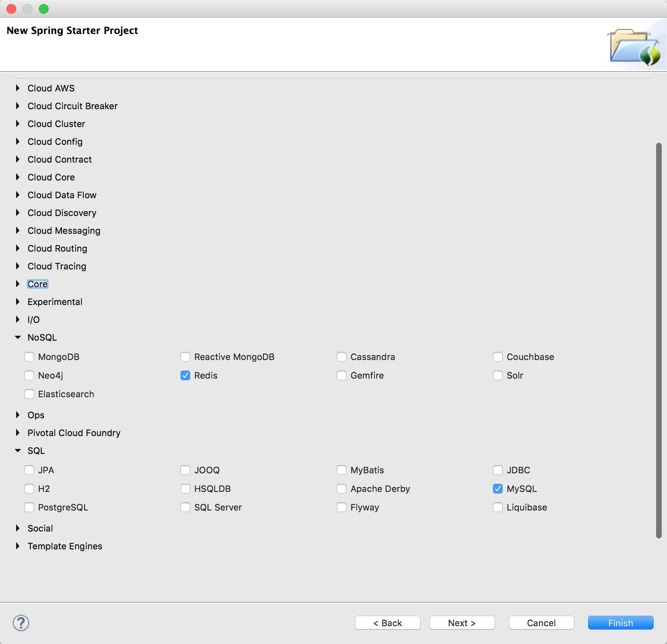Expand the Cloud AWS category
The width and height of the screenshot is (667, 644).
point(18,88)
